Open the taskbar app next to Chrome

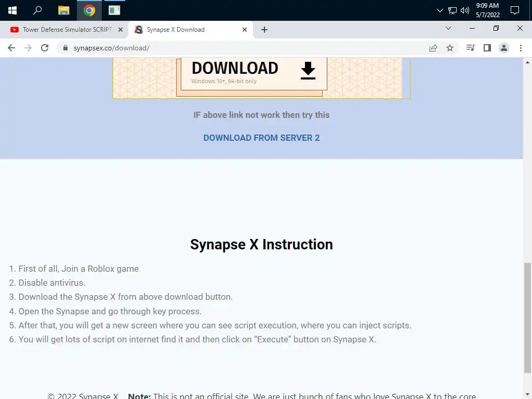(114, 10)
